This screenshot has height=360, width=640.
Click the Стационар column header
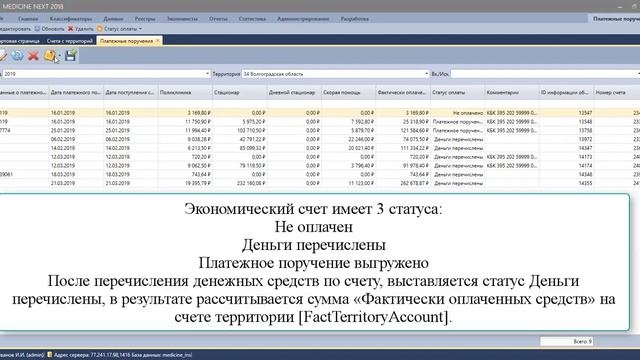(240, 93)
